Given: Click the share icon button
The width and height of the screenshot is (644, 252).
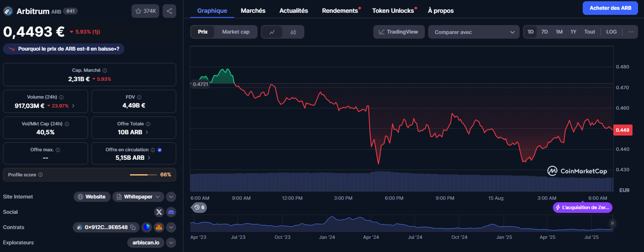Looking at the screenshot, I should [x=169, y=11].
